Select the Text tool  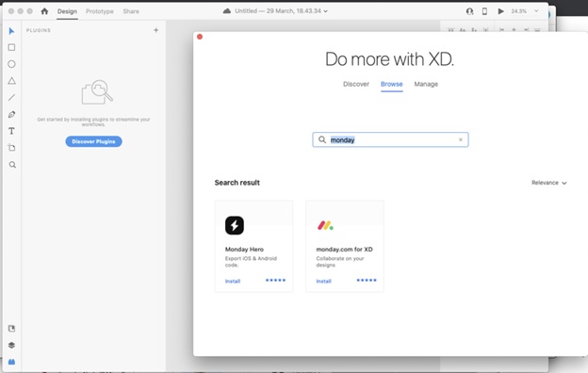point(11,131)
